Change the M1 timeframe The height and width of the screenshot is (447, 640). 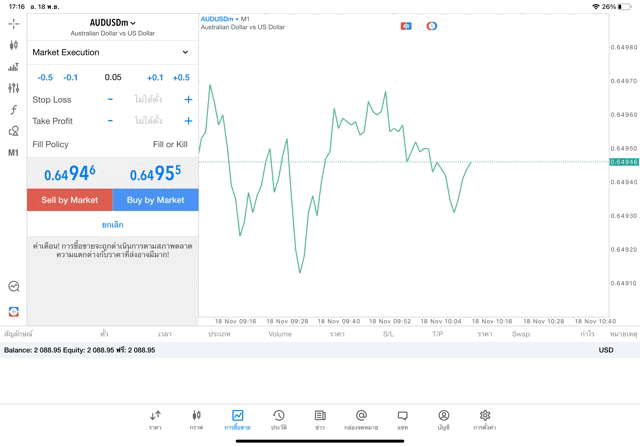[x=13, y=153]
